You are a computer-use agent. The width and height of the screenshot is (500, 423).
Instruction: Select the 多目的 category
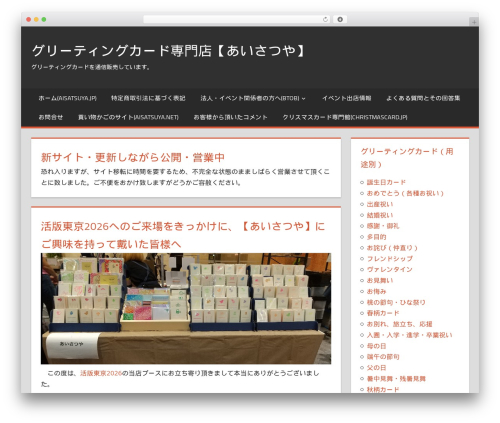point(377,237)
